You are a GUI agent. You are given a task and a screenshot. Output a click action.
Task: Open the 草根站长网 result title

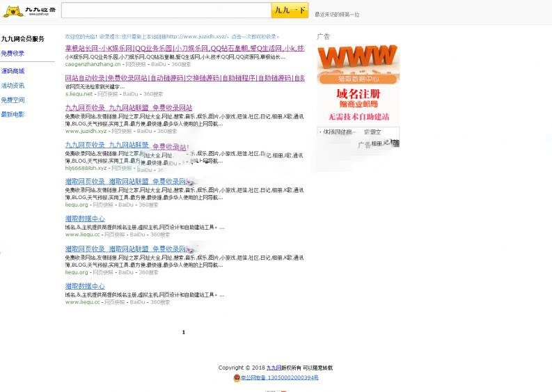[185, 48]
